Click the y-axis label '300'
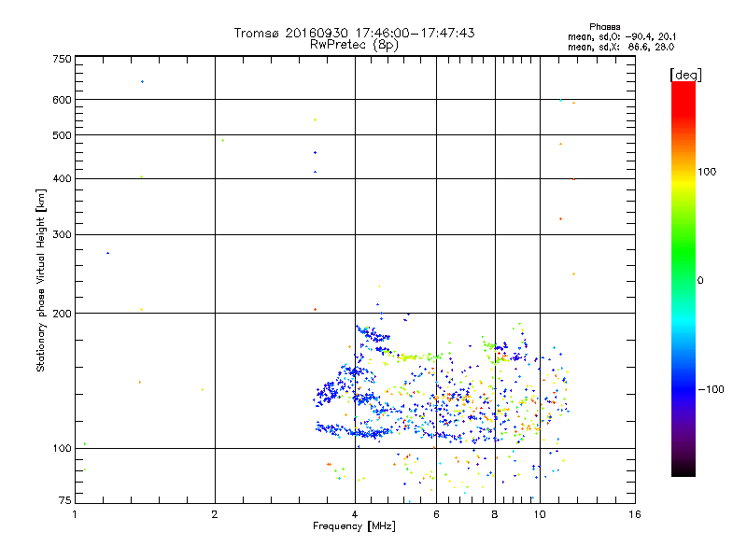 62,235
